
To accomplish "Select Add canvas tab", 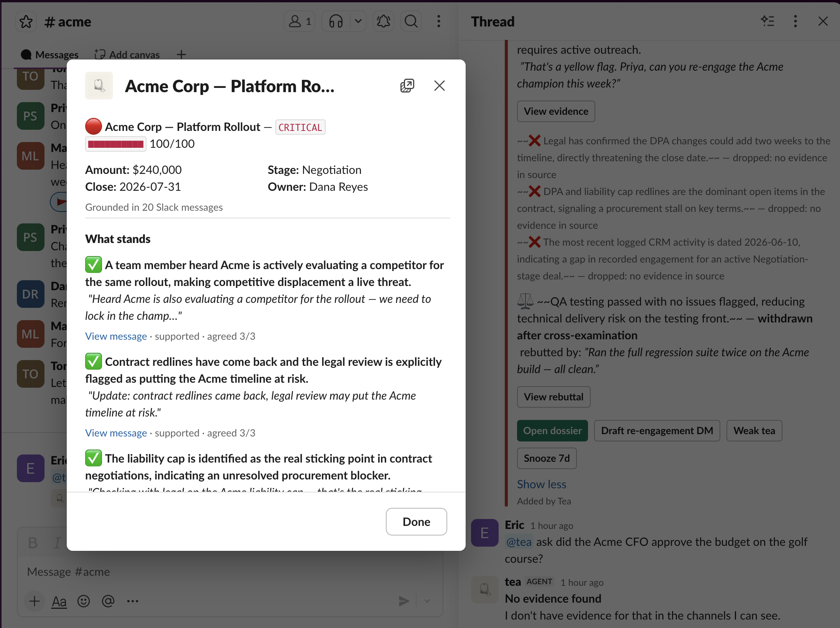I will click(127, 55).
